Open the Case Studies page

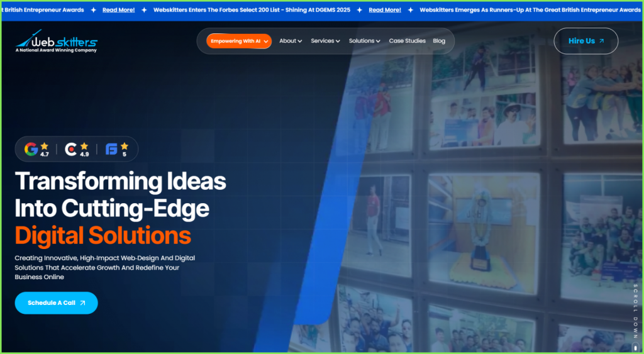[408, 41]
